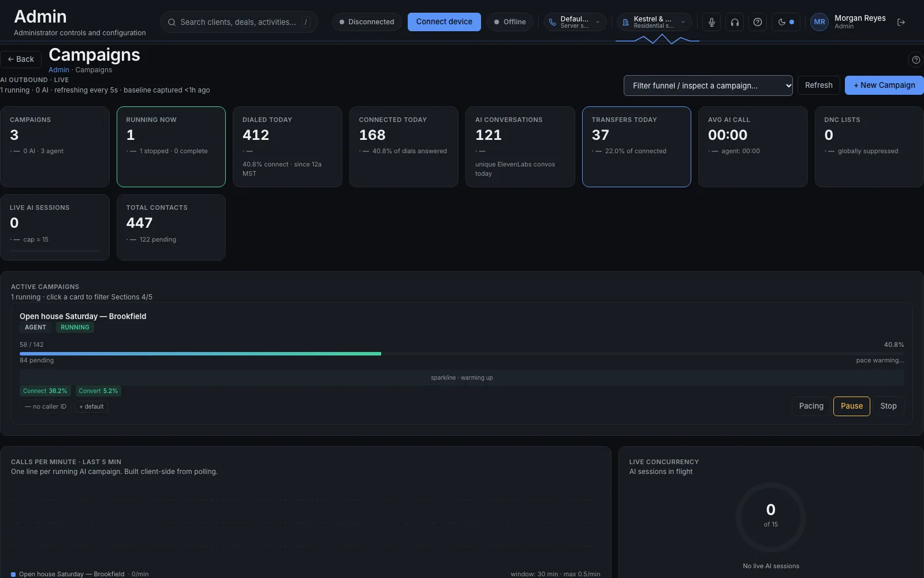Expand the Kestrel Residential dropdown chevron

point(683,22)
